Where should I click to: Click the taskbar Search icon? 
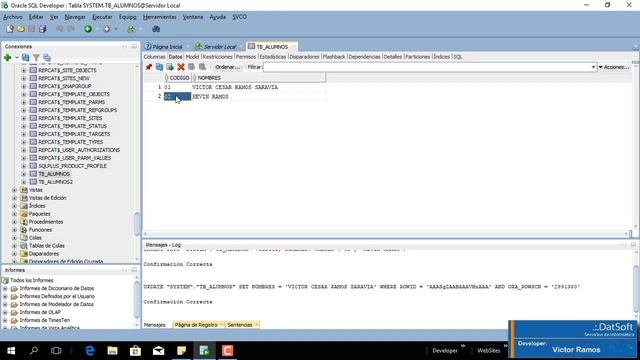tap(34, 351)
